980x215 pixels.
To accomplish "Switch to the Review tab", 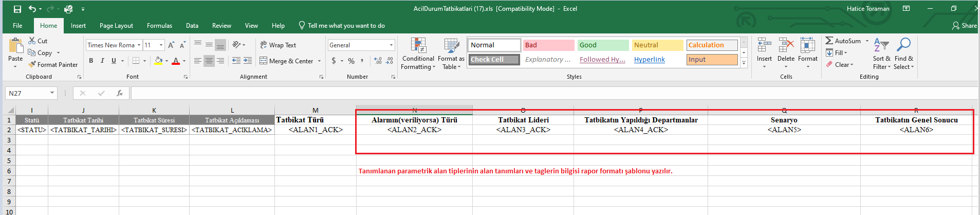I will [221, 26].
